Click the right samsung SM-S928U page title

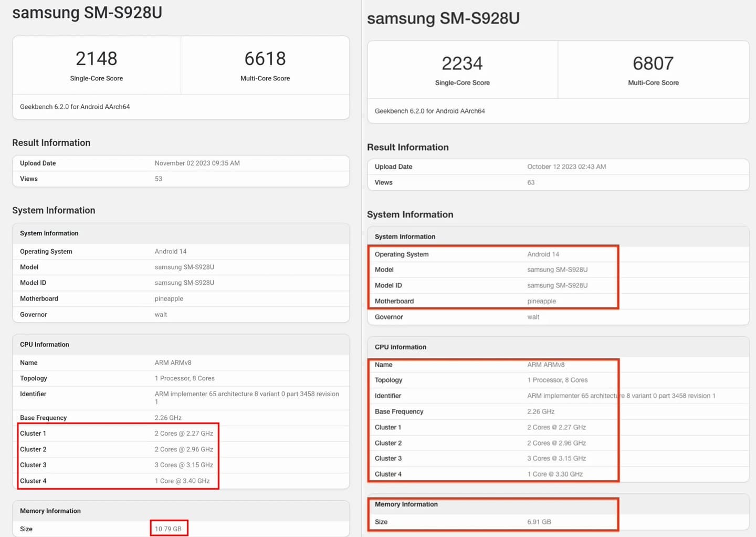click(x=443, y=18)
